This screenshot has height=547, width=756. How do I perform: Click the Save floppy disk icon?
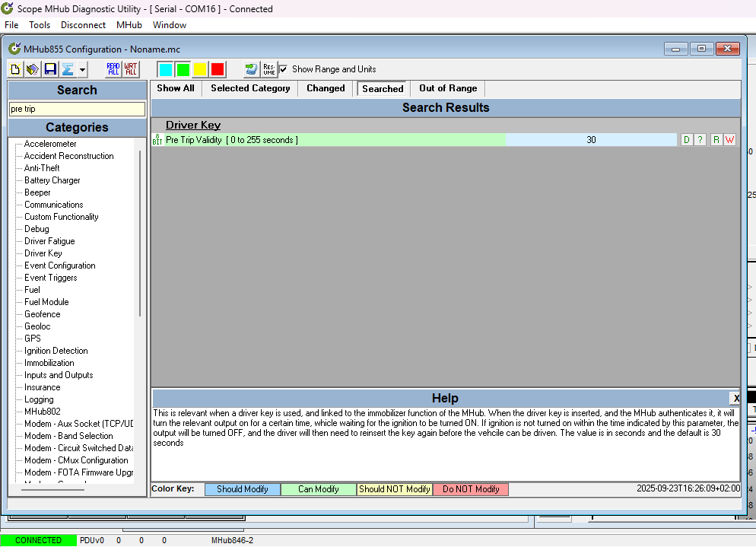pos(50,69)
